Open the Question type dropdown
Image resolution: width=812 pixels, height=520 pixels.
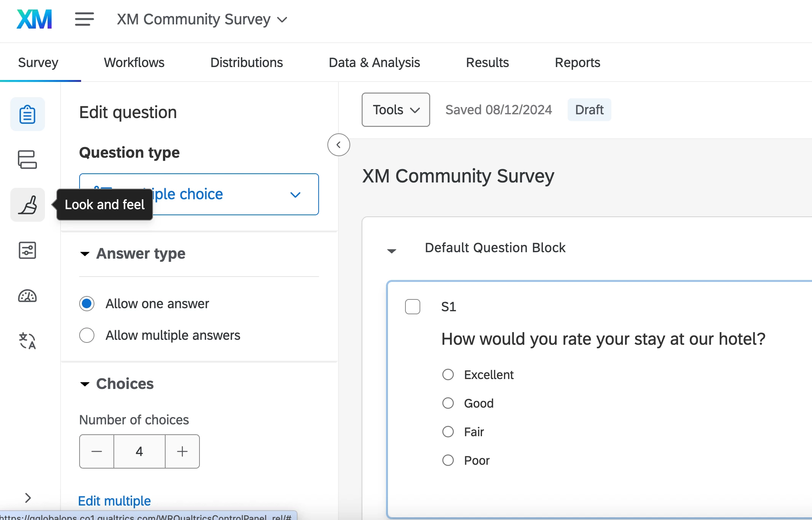click(x=199, y=194)
